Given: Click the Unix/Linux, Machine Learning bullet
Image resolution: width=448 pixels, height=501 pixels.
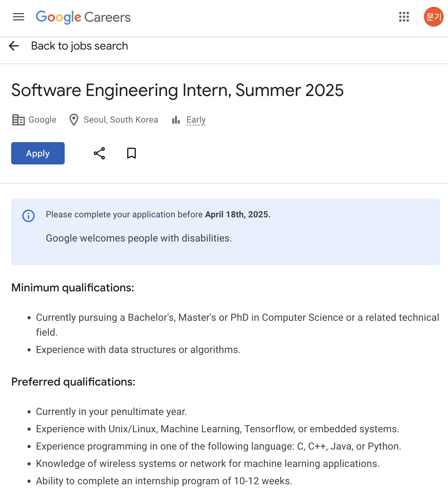Looking at the screenshot, I should point(218,429).
